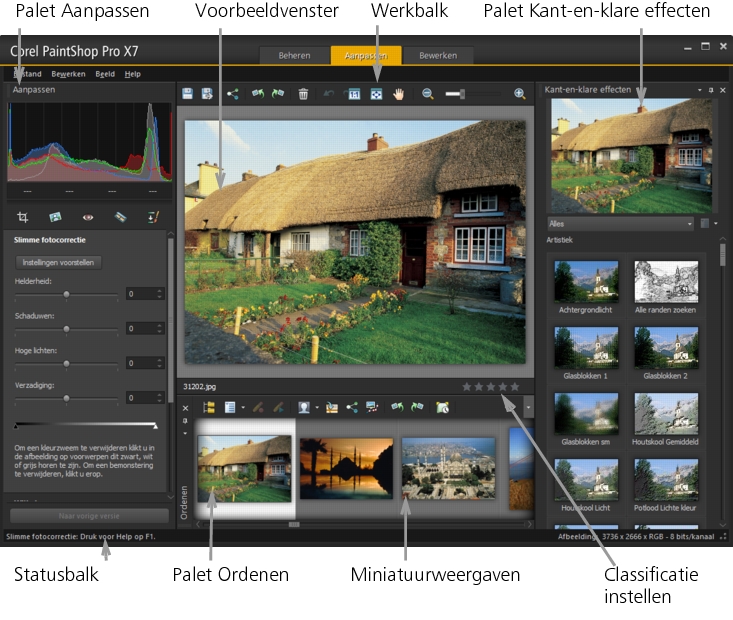
Task: Switch to the Bewerken workspace tab
Action: pyautogui.click(x=438, y=55)
